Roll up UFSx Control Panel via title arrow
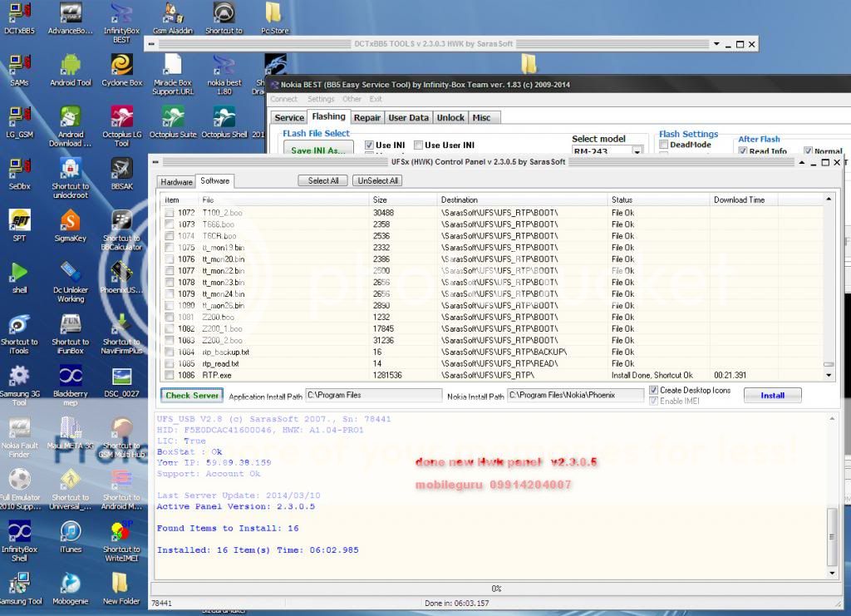The height and width of the screenshot is (616, 851). coord(802,162)
